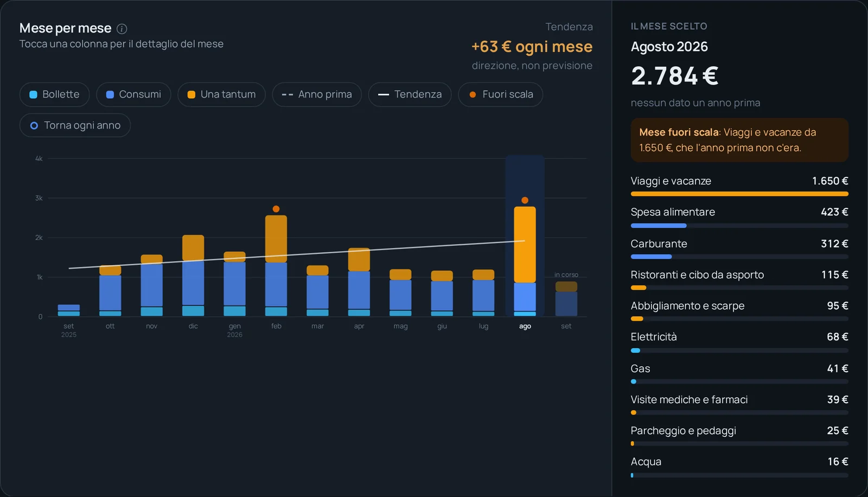Click Parcheggio e pedaggi row
The width and height of the screenshot is (868, 497).
pos(739,435)
